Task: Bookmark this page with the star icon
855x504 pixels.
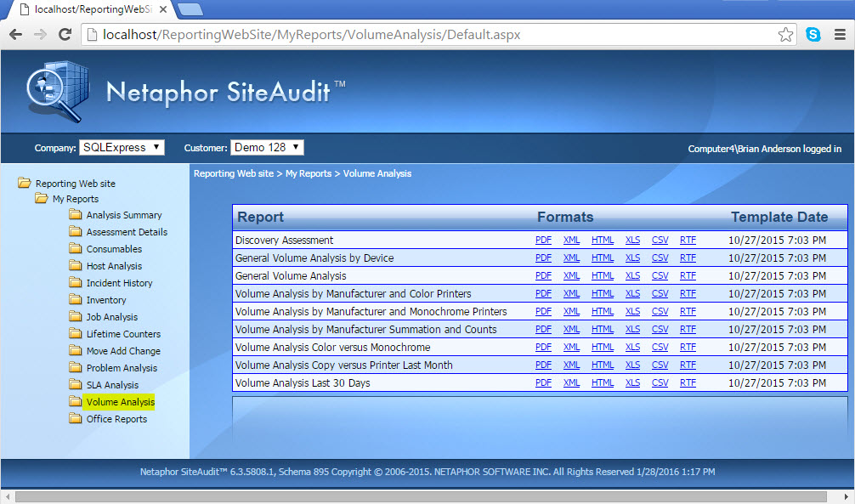Action: tap(785, 34)
